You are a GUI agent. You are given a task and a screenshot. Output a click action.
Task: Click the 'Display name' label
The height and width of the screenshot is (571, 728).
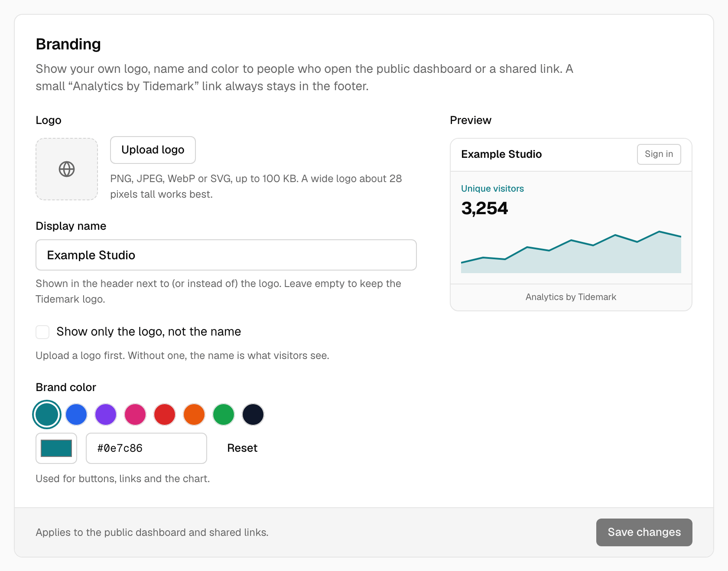click(x=71, y=226)
